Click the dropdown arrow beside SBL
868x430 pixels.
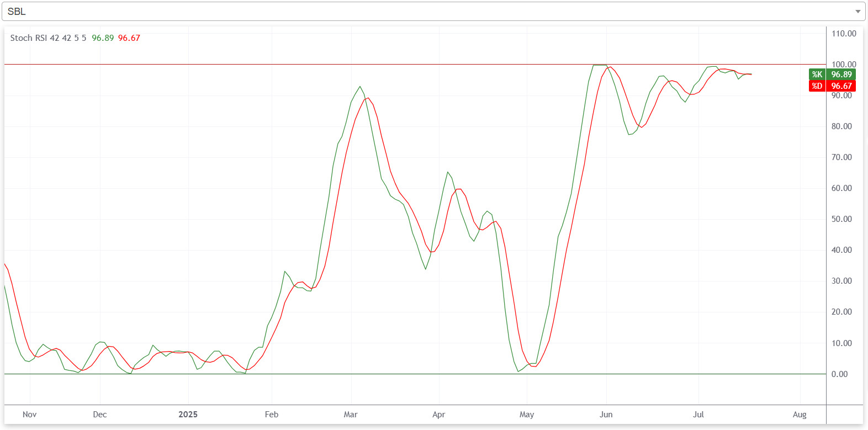(x=858, y=12)
